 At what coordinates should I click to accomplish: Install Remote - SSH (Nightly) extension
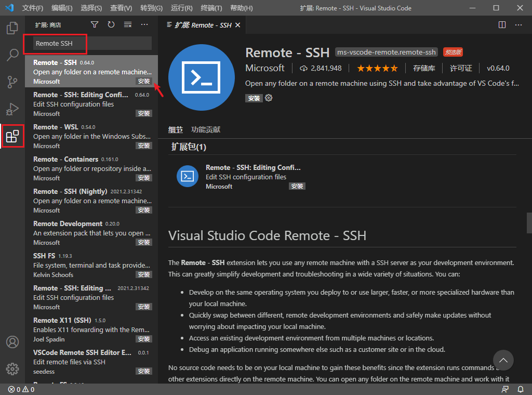pos(144,210)
